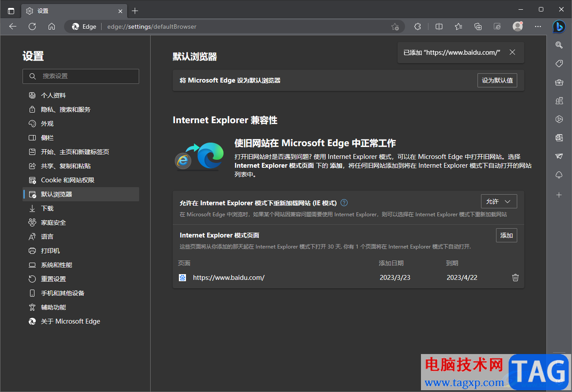
Task: Click the 设为默认值 button
Action: pyautogui.click(x=497, y=80)
